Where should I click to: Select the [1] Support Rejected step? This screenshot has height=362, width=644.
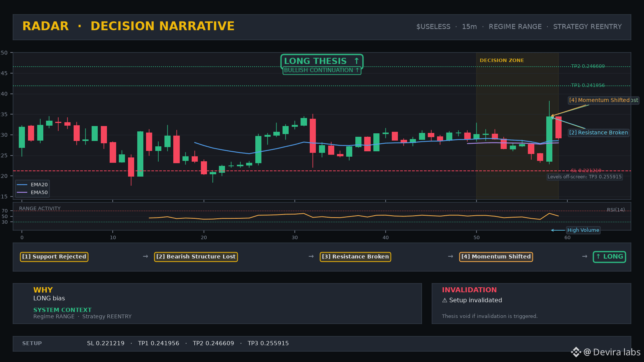click(54, 257)
